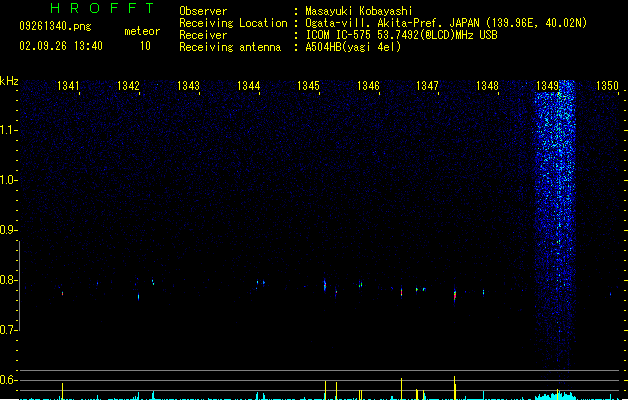This screenshot has height=400, width=629.
Task: Click the Ogata-vill. Akita-Pref. JAPAN location text
Action: [x=446, y=23]
